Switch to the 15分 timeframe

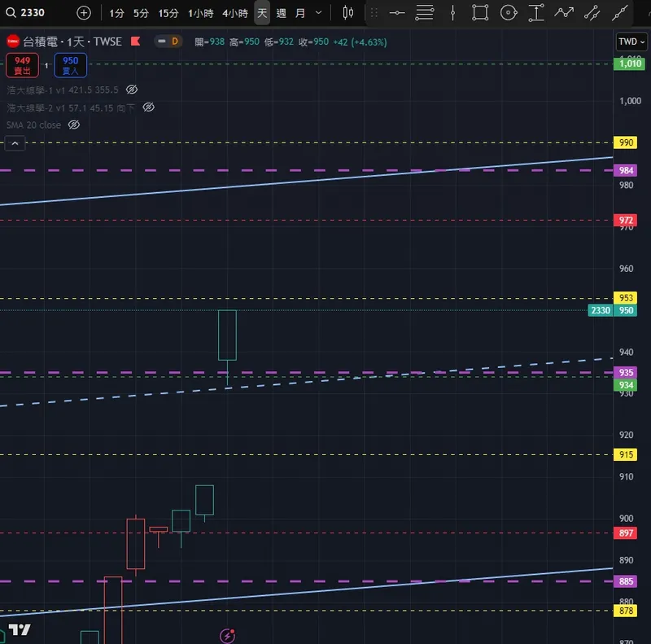168,13
